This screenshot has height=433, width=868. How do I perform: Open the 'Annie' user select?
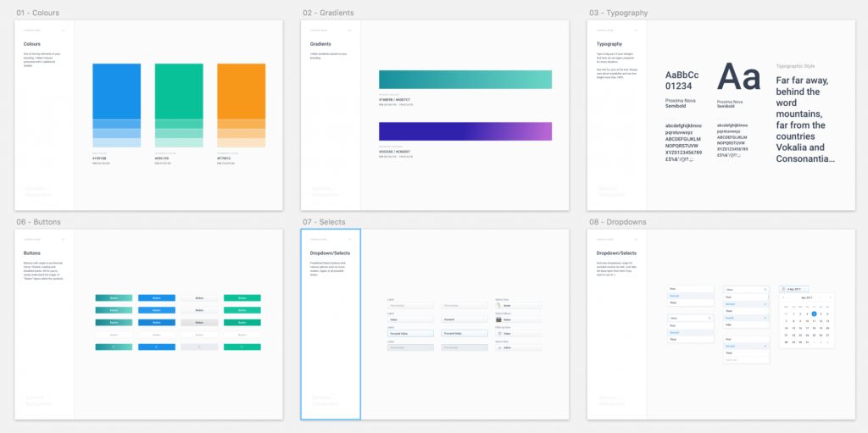coord(519,306)
